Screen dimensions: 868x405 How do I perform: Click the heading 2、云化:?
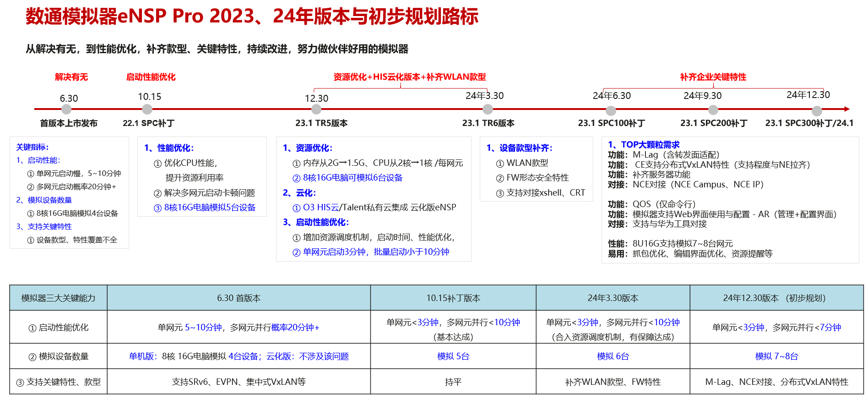(x=299, y=193)
